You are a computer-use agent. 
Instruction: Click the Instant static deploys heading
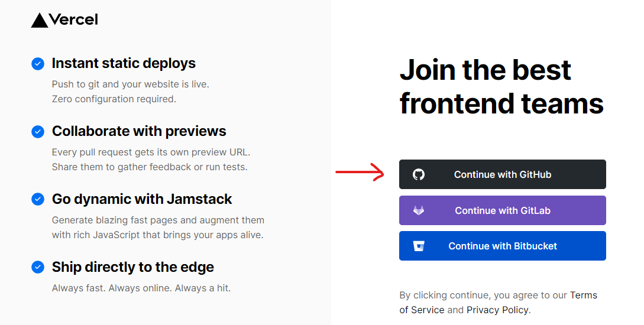click(124, 63)
